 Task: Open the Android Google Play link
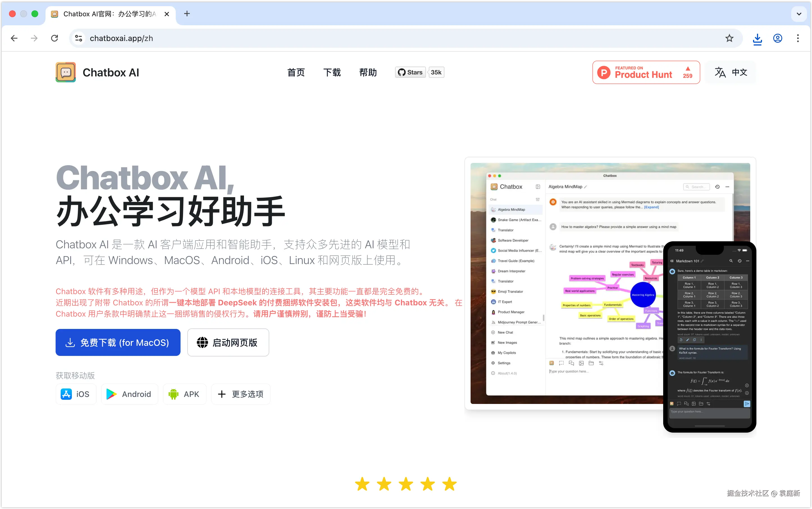click(x=129, y=394)
